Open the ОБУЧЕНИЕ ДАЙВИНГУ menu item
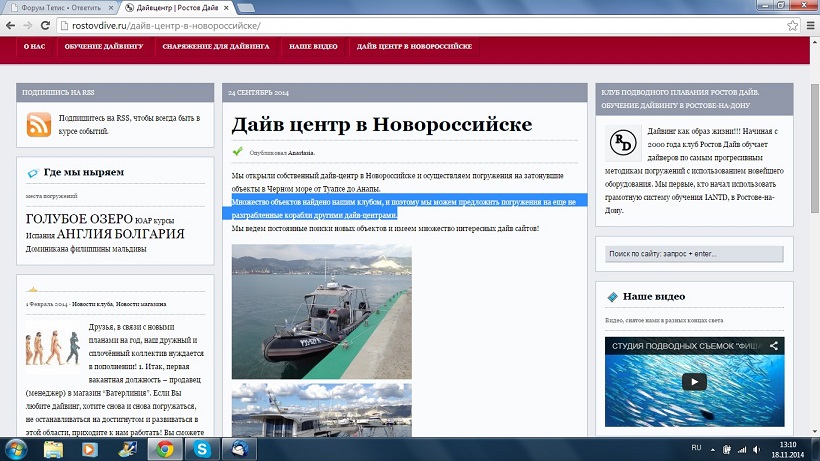Screen dimensions: 820x461 pos(104,47)
